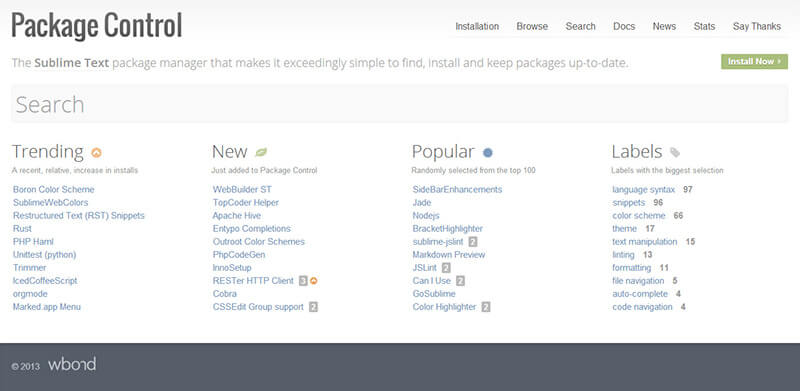800x391 pixels.
Task: Open the sublime-jslint package link
Action: [438, 242]
